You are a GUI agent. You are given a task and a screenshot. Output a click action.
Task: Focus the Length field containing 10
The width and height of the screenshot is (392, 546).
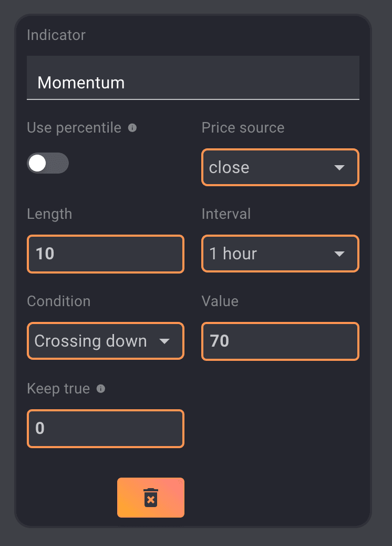(105, 254)
